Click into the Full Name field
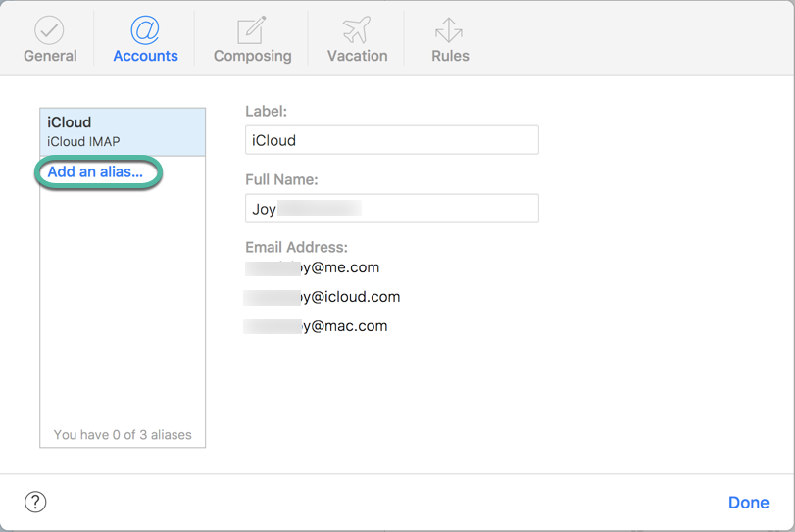Screen dimensions: 795x532 tap(391, 209)
